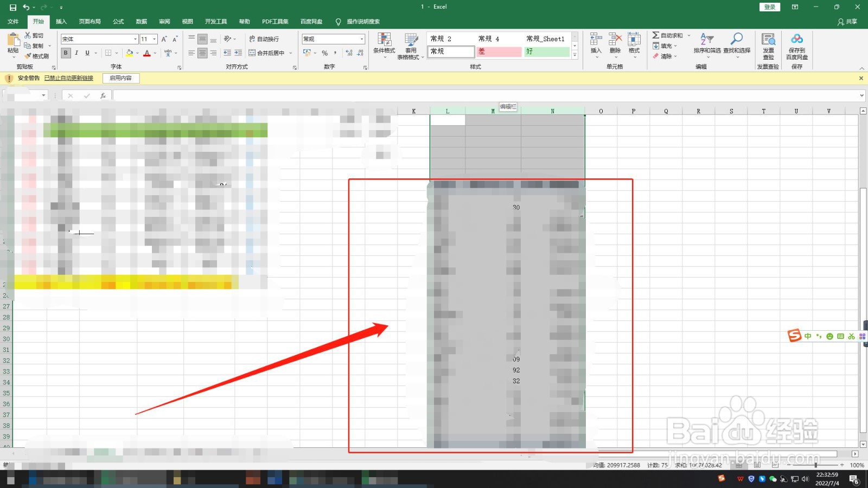Click the text orientation icon
Screen dimensions: 868x488
(228, 39)
